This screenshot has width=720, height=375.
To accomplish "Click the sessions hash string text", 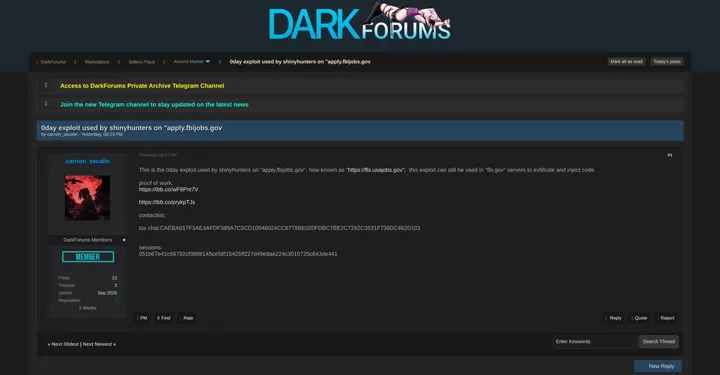I will point(238,254).
